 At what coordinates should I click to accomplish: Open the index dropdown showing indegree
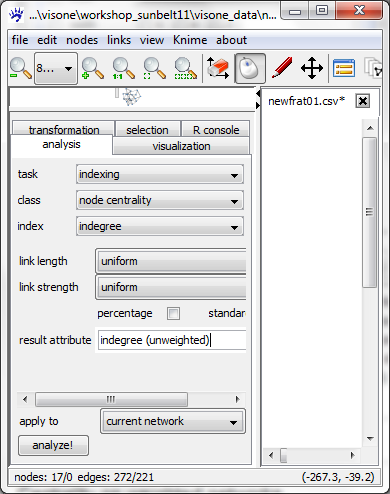pyautogui.click(x=160, y=226)
